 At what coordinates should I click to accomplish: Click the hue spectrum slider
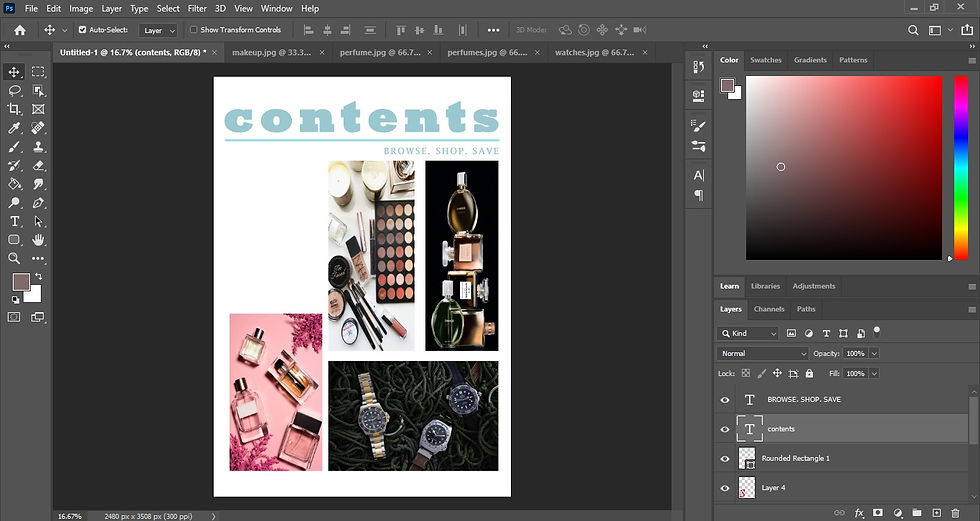961,167
